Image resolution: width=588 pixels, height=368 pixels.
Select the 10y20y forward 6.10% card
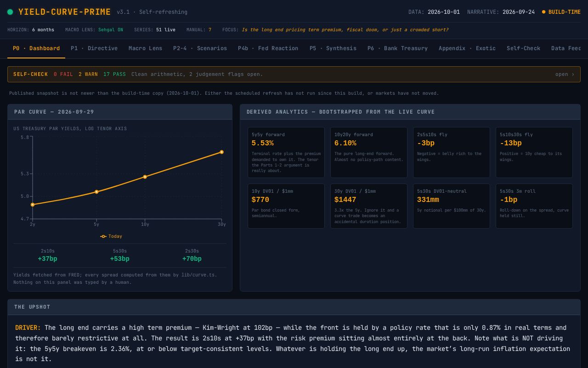point(369,153)
